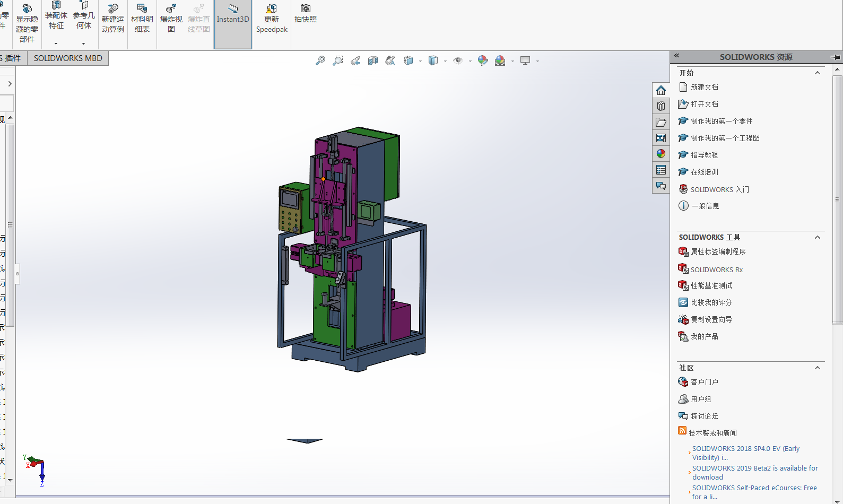Open Custom Properties side tab

(661, 170)
